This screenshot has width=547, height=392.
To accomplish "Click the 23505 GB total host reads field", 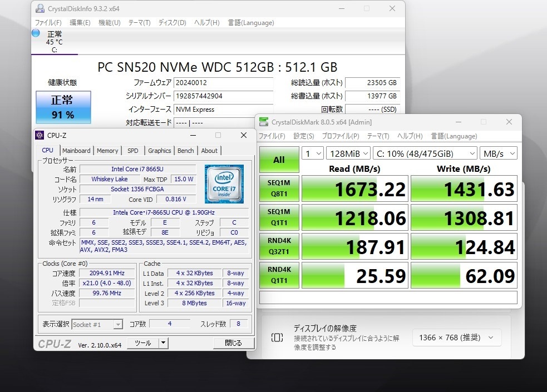I will click(372, 83).
